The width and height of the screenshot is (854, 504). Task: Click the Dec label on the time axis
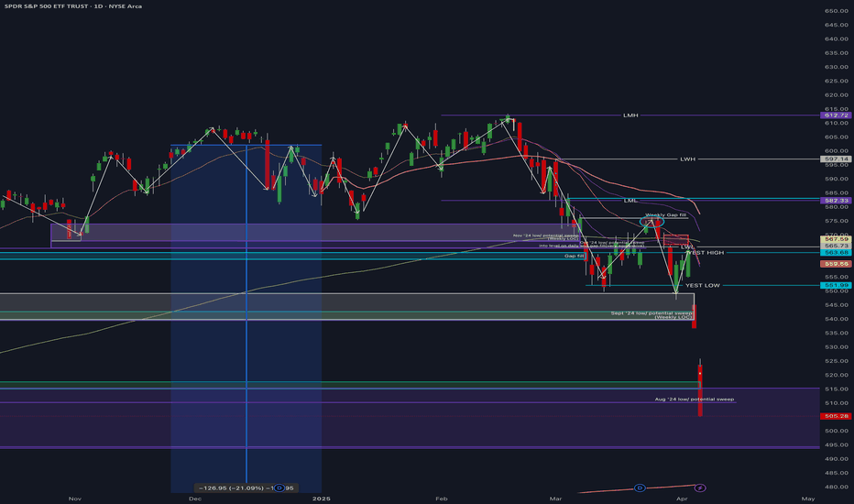point(195,499)
